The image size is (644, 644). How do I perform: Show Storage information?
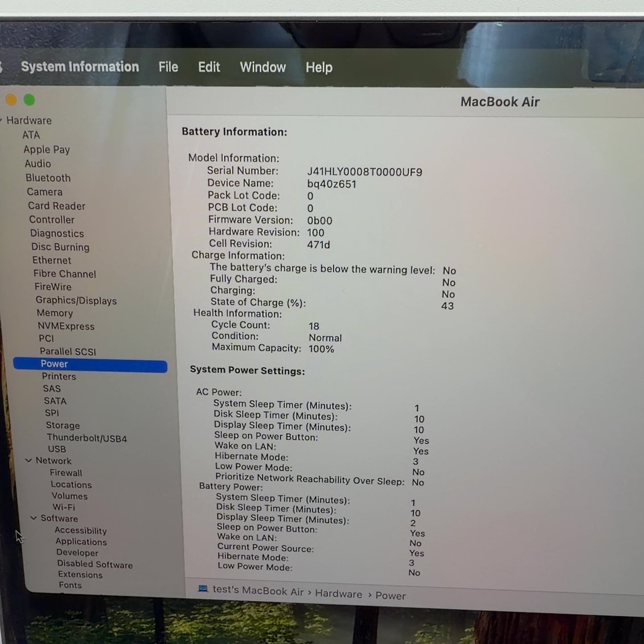click(x=63, y=425)
